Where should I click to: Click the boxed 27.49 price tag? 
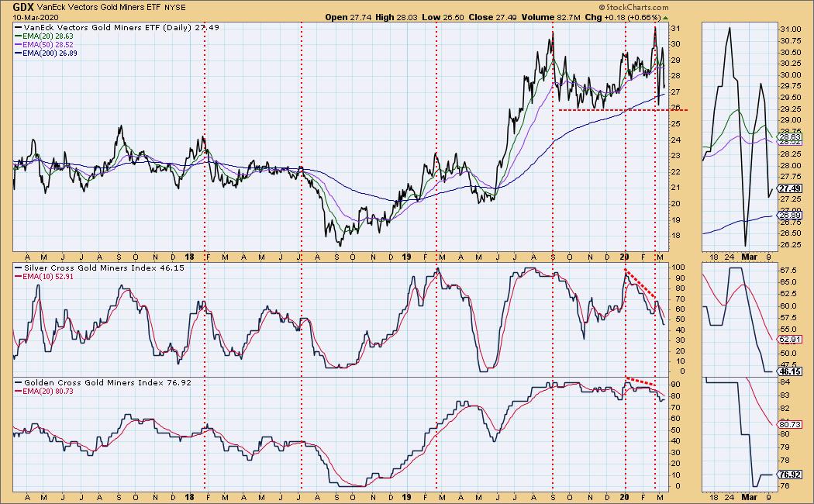(790, 189)
